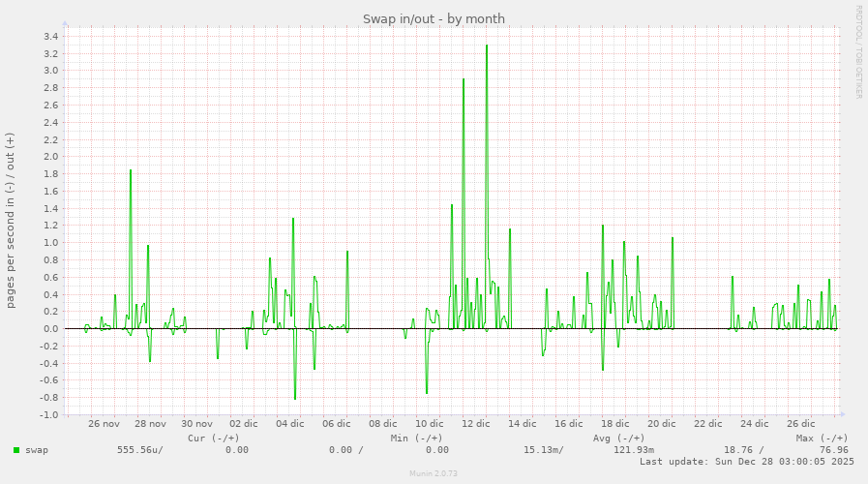The width and height of the screenshot is (868, 484).
Task: Click the 26 dic date label
Action: 800,423
